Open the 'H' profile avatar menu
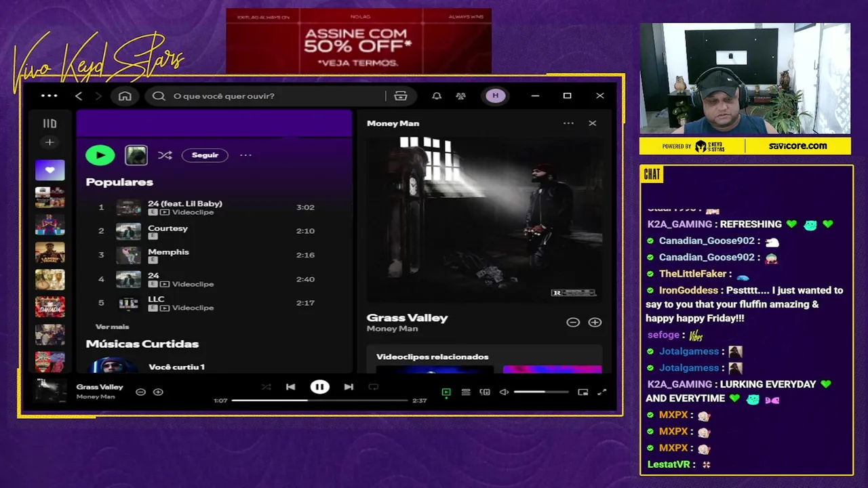Image resolution: width=868 pixels, height=488 pixels. click(495, 96)
